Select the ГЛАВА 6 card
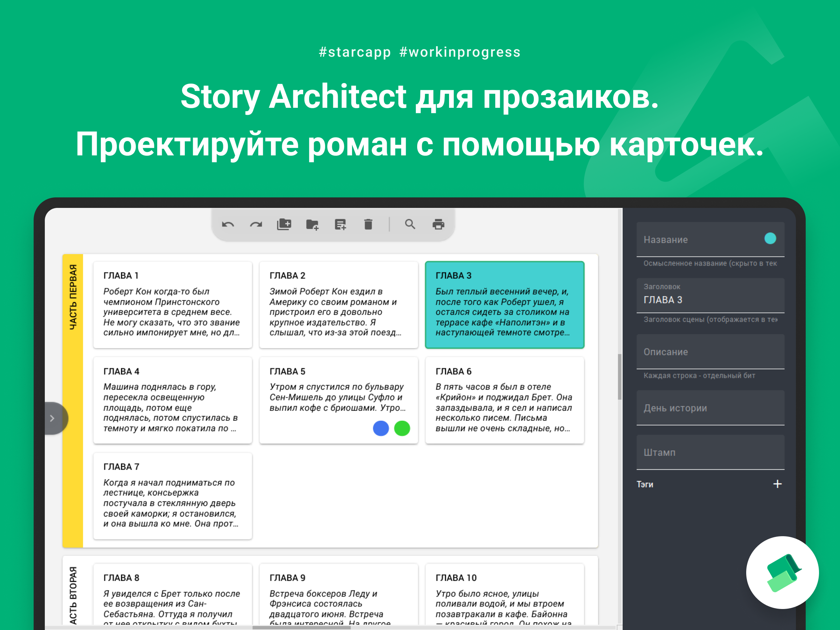The height and width of the screenshot is (630, 840). [x=505, y=400]
